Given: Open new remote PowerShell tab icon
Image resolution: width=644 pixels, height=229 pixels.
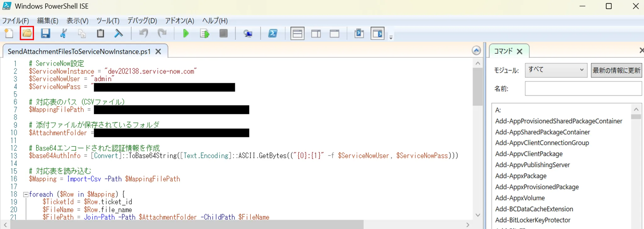Looking at the screenshot, I should (248, 33).
